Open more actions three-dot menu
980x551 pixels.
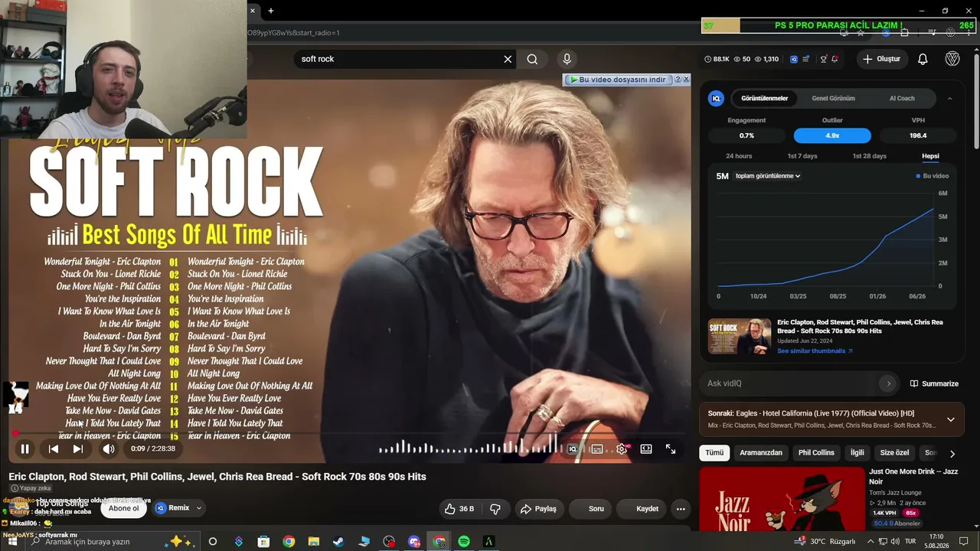click(680, 509)
